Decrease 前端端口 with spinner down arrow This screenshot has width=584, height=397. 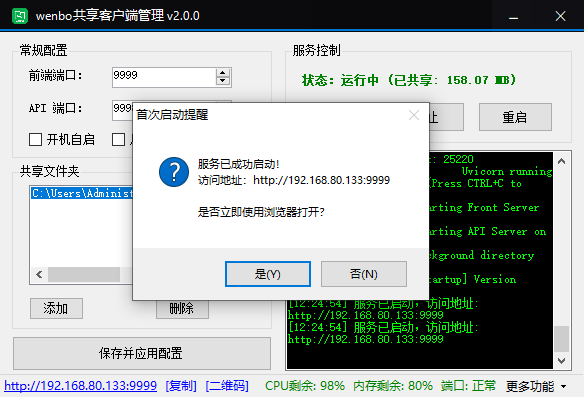click(223, 81)
